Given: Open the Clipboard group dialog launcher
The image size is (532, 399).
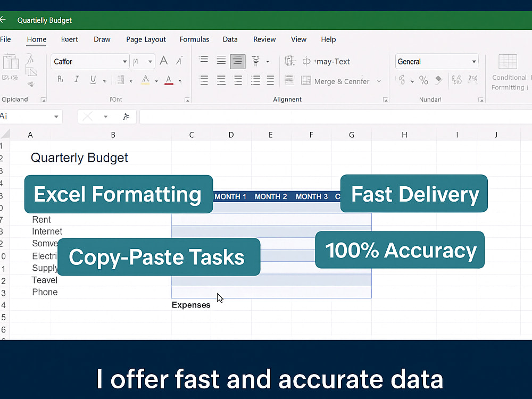Looking at the screenshot, I should 43,100.
